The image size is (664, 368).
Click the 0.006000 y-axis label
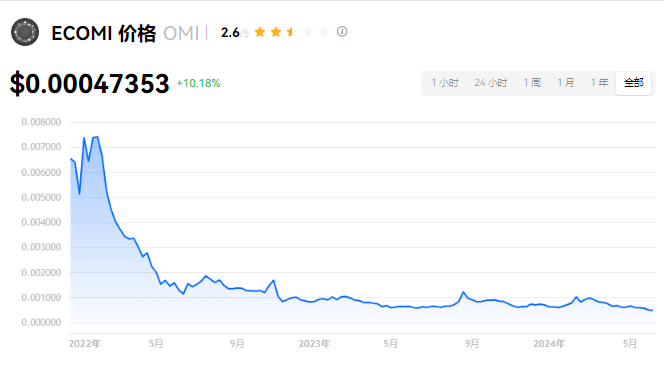tap(42, 173)
